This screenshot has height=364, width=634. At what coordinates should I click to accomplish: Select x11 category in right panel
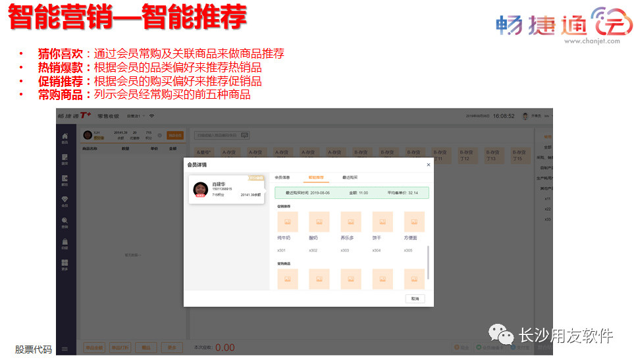pos(548,199)
